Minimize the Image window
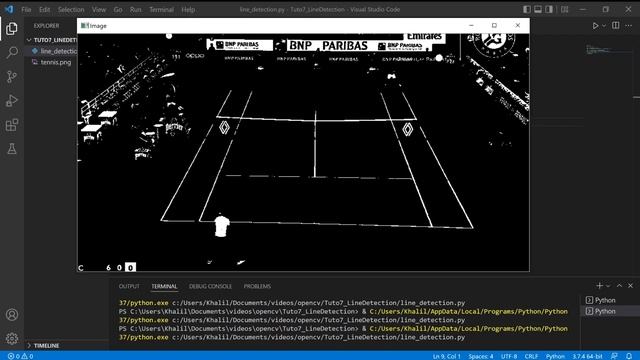 (x=471, y=25)
